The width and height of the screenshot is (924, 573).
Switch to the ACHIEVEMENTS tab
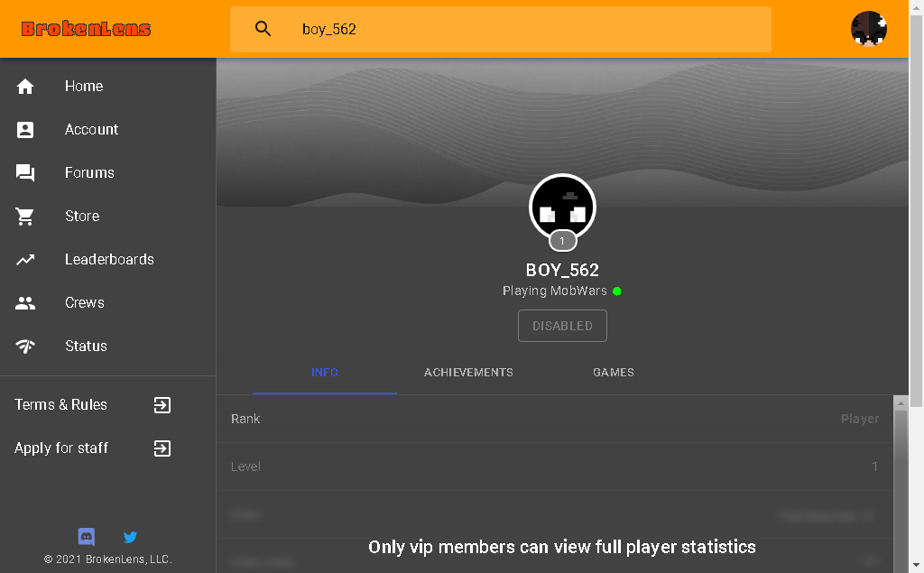(x=468, y=373)
